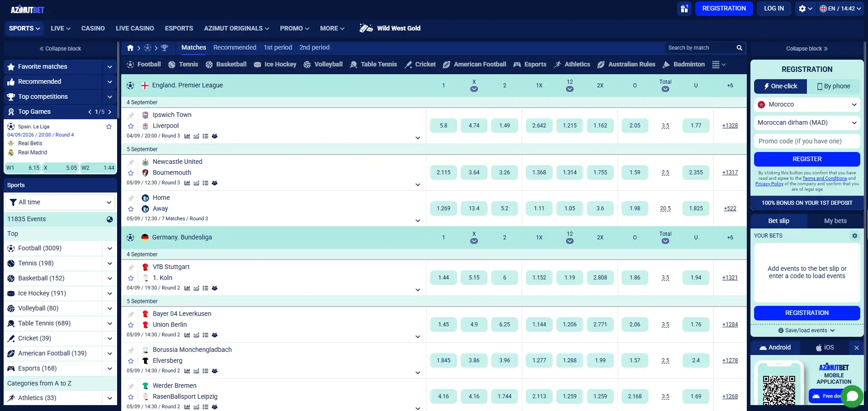The width and height of the screenshot is (868, 411).
Task: Click the mobile app QR code
Action: click(x=779, y=391)
